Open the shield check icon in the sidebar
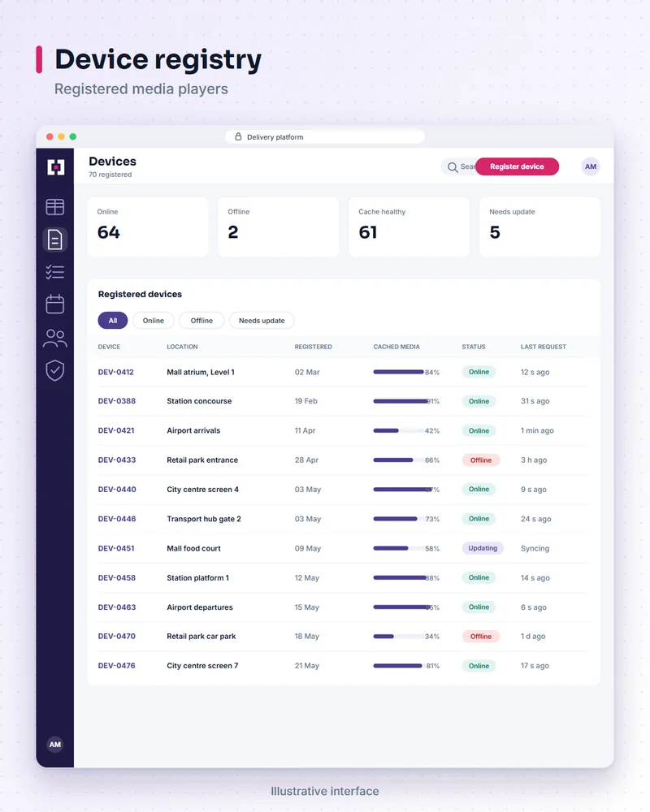Image resolution: width=650 pixels, height=812 pixels. pyautogui.click(x=55, y=370)
